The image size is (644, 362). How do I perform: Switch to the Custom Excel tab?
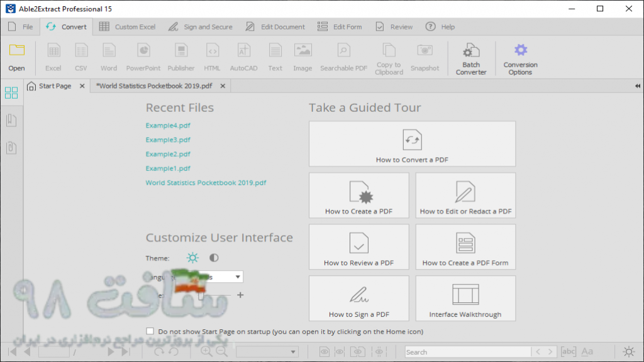(127, 26)
